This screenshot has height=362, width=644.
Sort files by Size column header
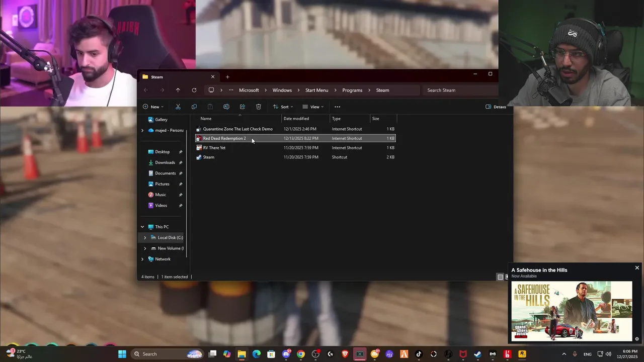pos(383,119)
